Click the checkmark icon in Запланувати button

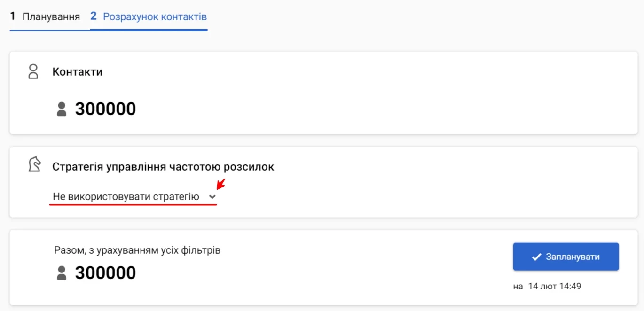[x=536, y=257]
